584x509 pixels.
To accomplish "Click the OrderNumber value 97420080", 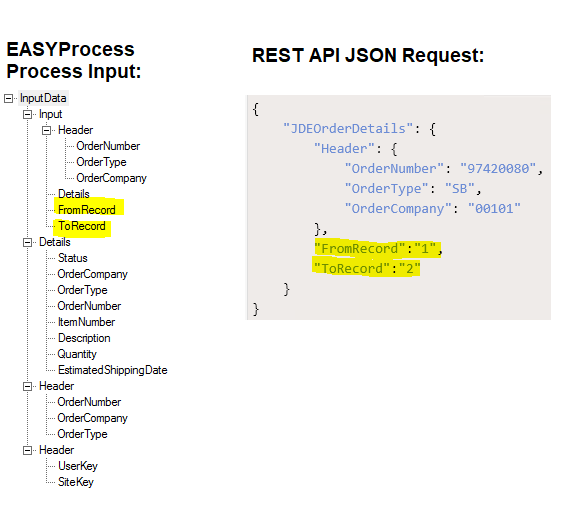I will click(x=498, y=169).
